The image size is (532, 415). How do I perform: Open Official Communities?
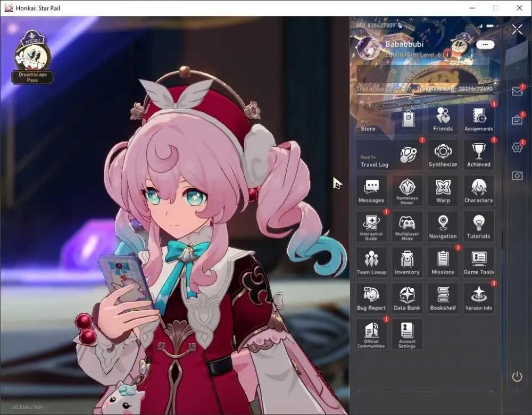(x=371, y=335)
